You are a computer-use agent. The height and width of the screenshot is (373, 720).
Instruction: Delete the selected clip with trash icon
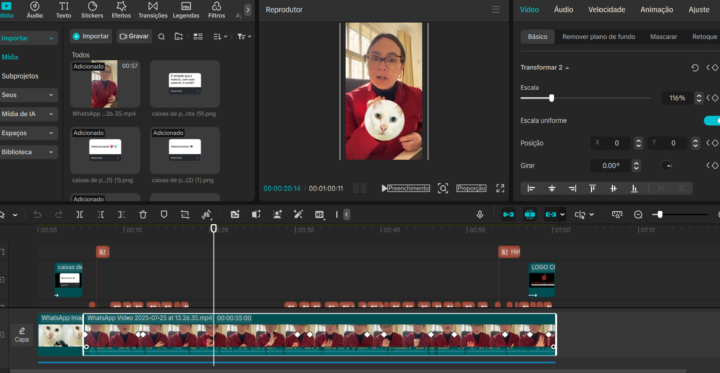(143, 215)
